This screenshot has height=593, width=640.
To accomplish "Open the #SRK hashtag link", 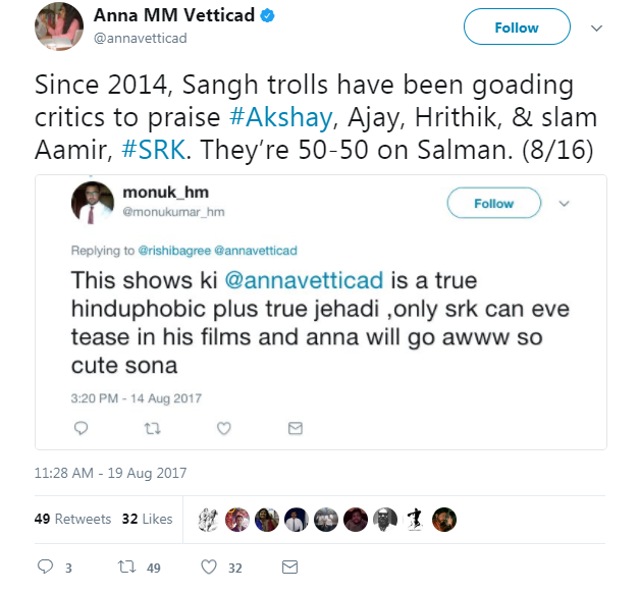I will [153, 150].
